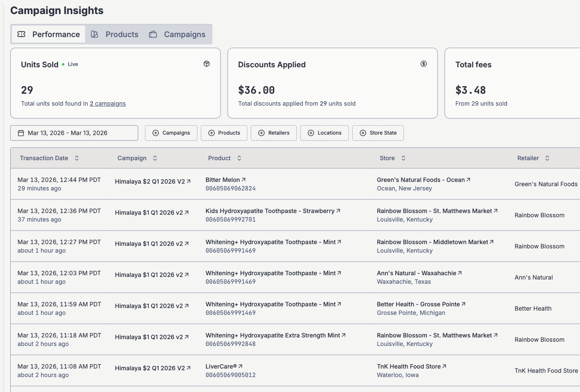This screenshot has width=580, height=392.
Task: Add a Store State filter
Action: click(x=378, y=133)
